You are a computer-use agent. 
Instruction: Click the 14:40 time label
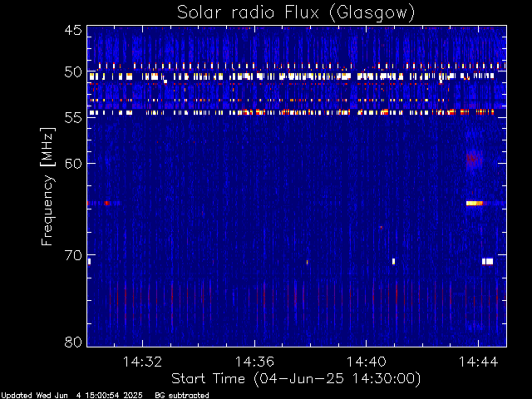(x=367, y=362)
